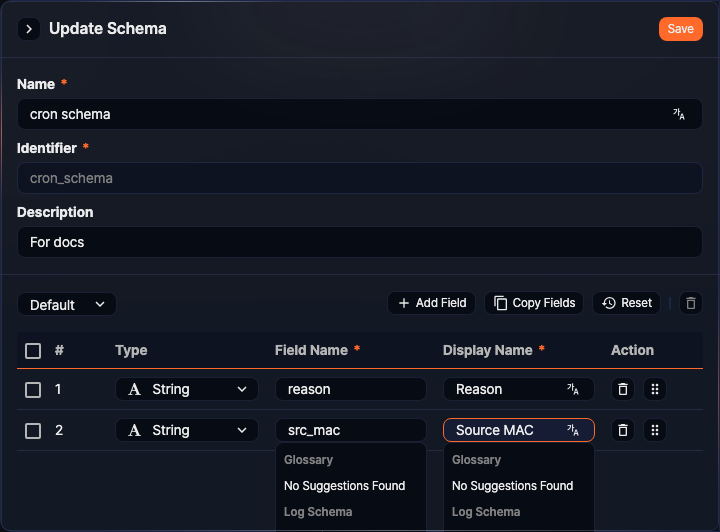
Task: Open Type dropdown for reason row
Action: (x=187, y=389)
